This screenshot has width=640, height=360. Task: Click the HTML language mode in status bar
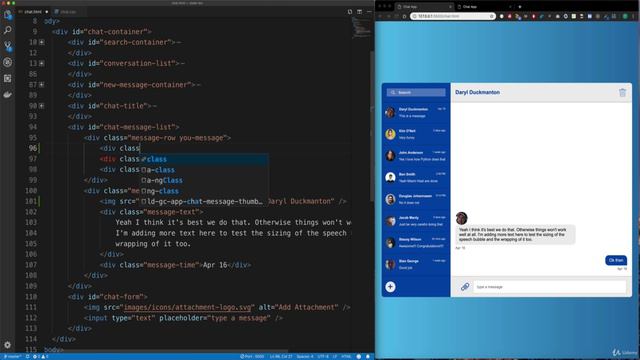point(346,356)
